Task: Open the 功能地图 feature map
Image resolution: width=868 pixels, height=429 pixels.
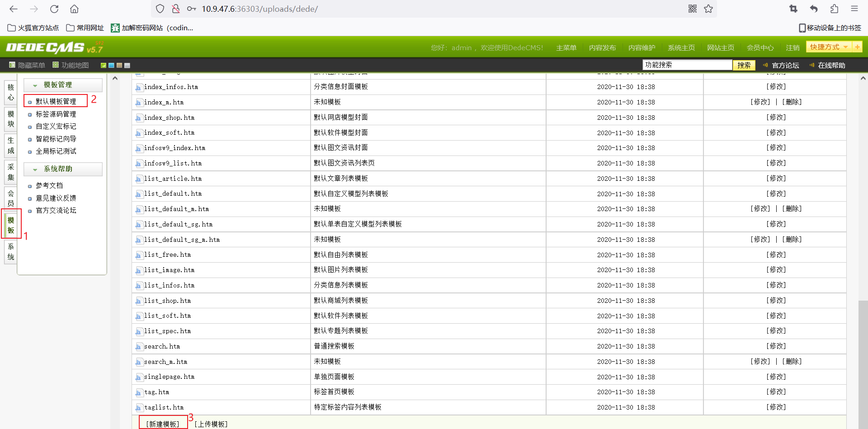Action: click(71, 65)
